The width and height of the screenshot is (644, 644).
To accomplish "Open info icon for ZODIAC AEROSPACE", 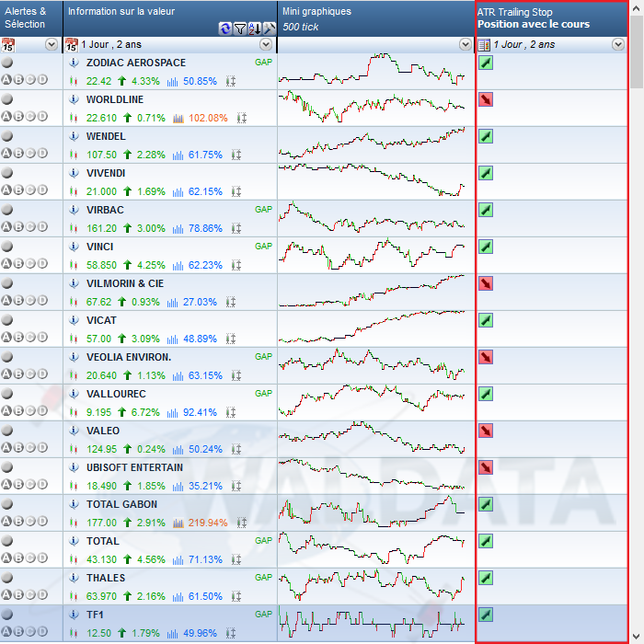I will (x=74, y=63).
